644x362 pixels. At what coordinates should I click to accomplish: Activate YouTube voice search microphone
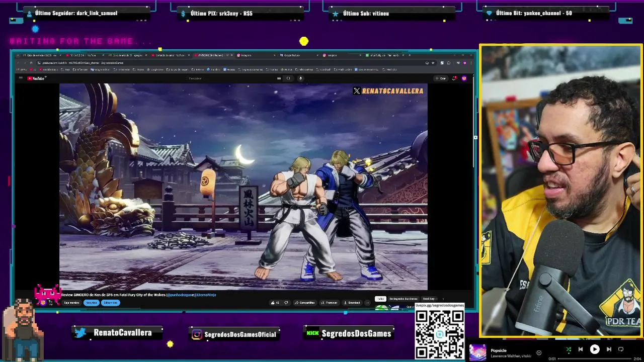(x=300, y=78)
